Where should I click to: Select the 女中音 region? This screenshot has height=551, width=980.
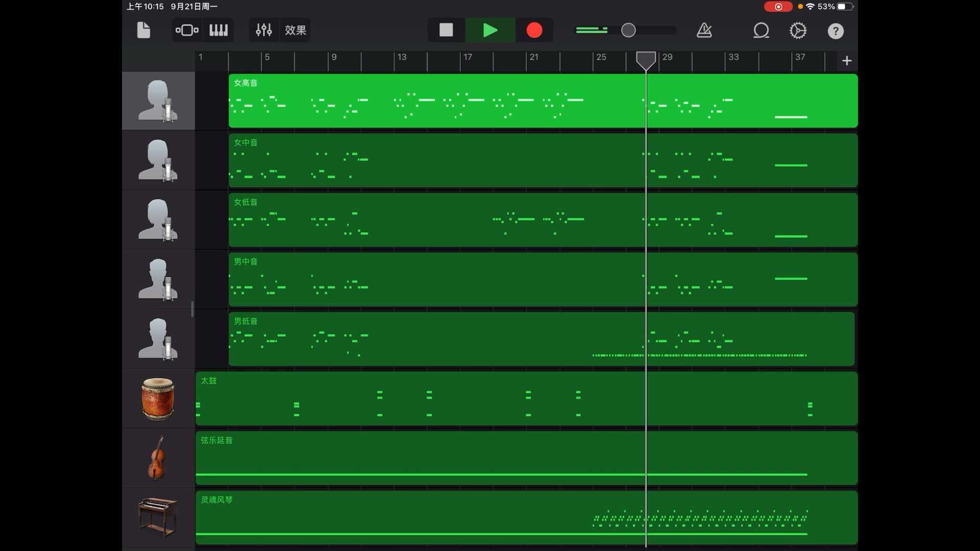[543, 160]
